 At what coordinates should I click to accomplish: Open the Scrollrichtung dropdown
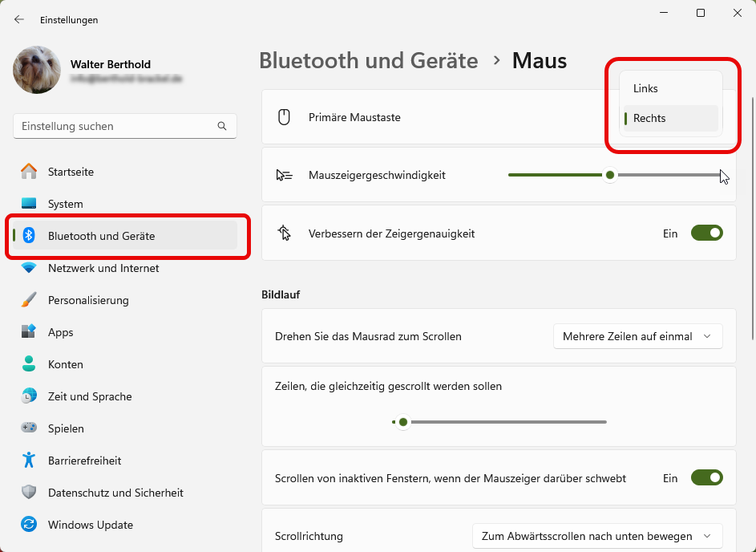pos(596,536)
